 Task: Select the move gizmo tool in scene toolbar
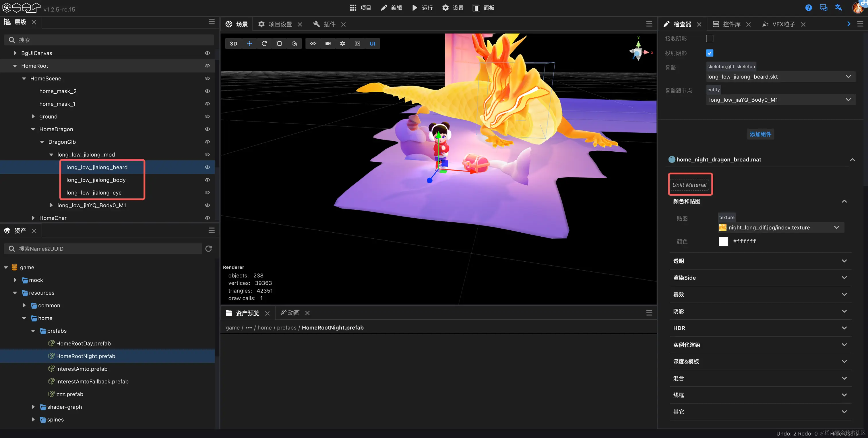click(x=249, y=43)
